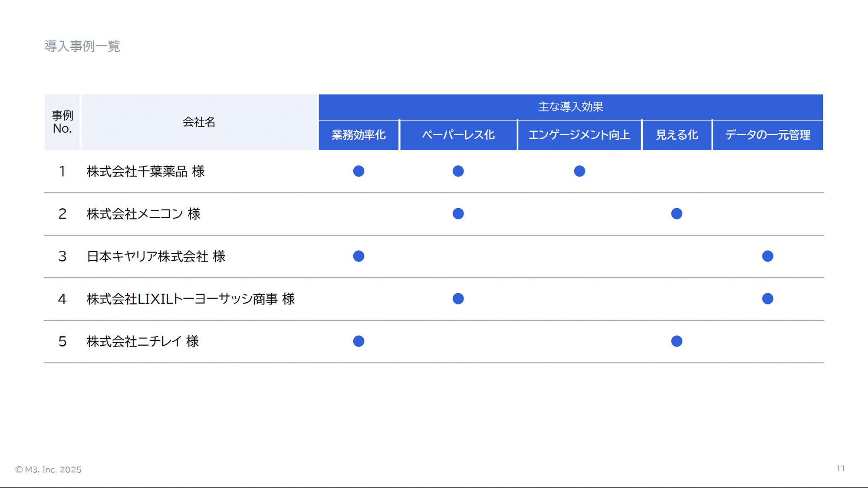Screen dimensions: 868x488
Task: Click the データの一元管理 dot for LIXIL row
Action: coord(767,298)
